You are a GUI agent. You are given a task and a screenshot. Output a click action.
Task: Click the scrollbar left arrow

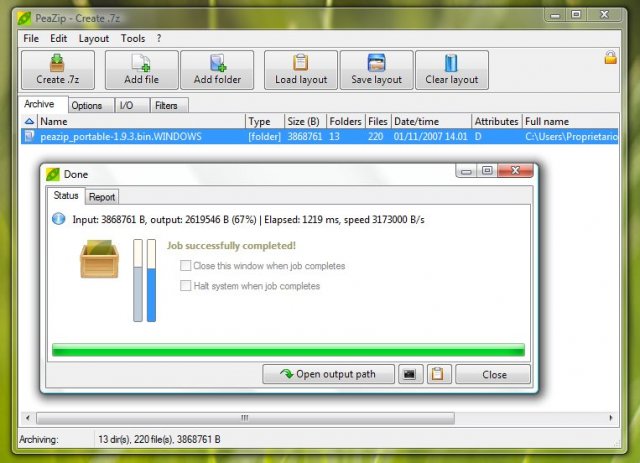(28, 418)
